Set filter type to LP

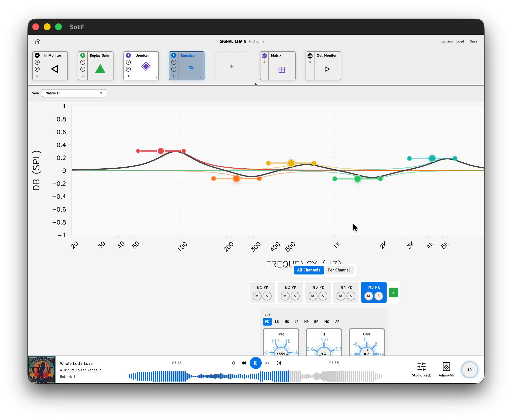click(x=296, y=322)
